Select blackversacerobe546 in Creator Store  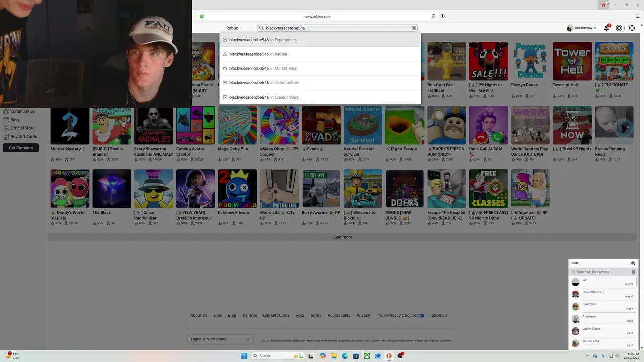320,97
